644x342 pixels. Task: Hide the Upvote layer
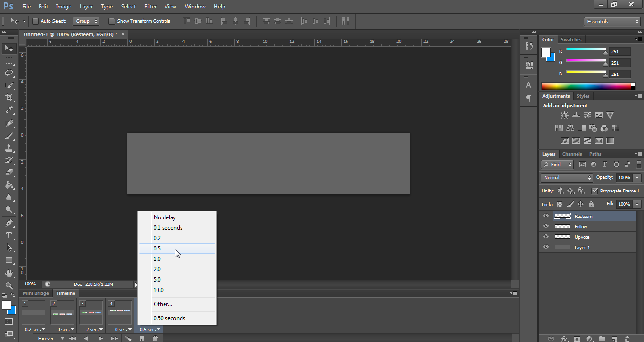546,237
